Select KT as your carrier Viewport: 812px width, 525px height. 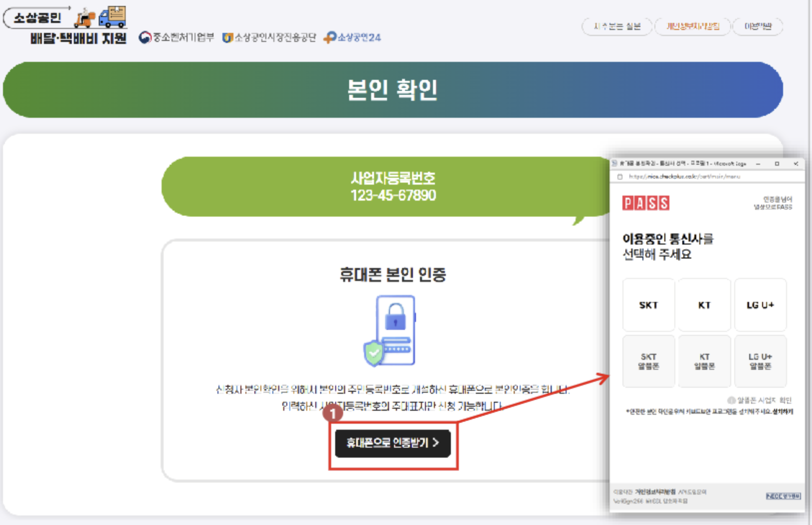pyautogui.click(x=705, y=305)
